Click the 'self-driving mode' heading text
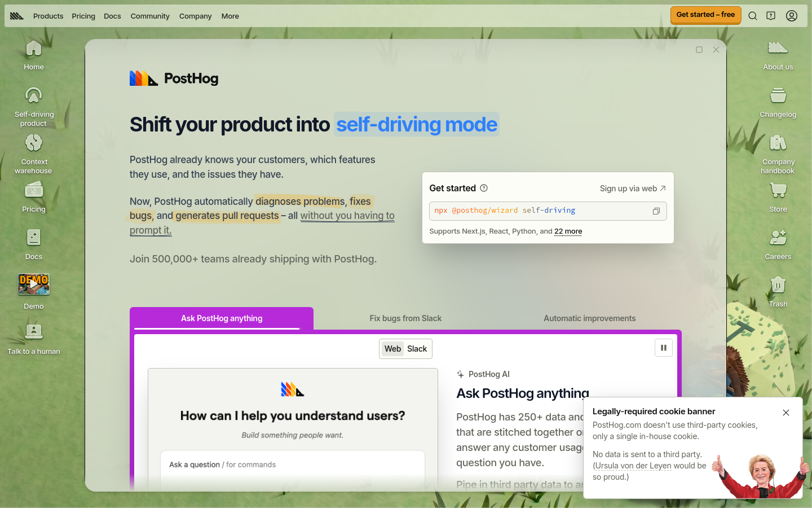This screenshot has height=508, width=812. 417,124
